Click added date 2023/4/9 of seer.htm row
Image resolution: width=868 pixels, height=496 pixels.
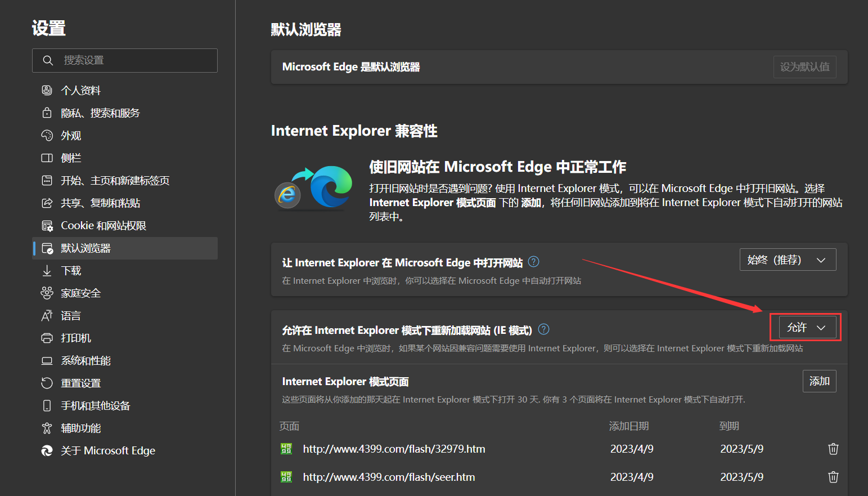632,477
